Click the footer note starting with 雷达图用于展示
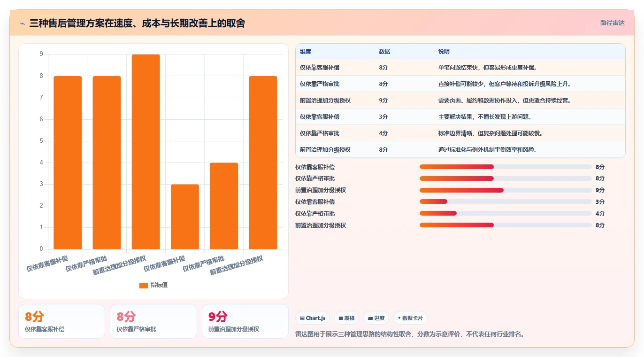The width and height of the screenshot is (644, 357). click(x=409, y=334)
